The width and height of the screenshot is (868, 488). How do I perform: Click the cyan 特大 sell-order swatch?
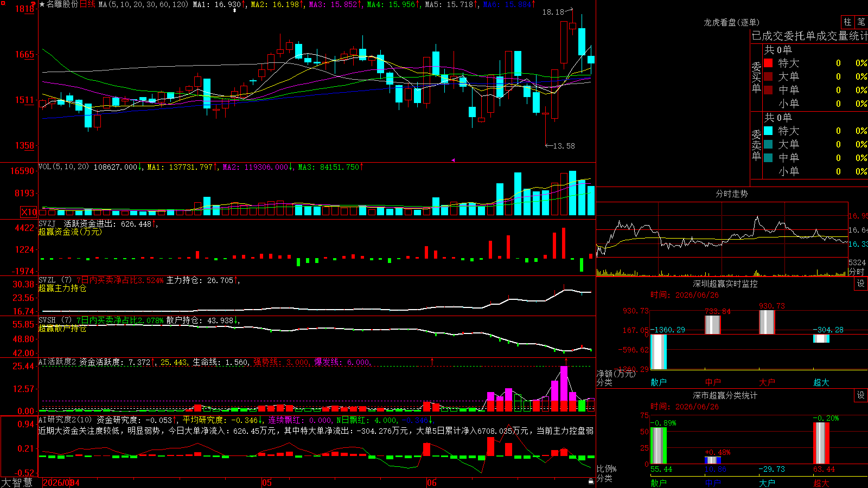[x=768, y=131]
